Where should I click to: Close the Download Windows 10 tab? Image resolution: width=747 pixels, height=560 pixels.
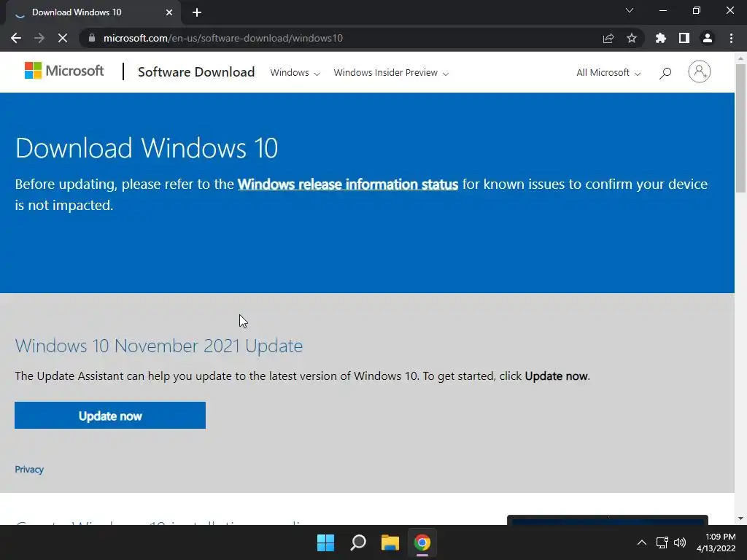coord(169,12)
